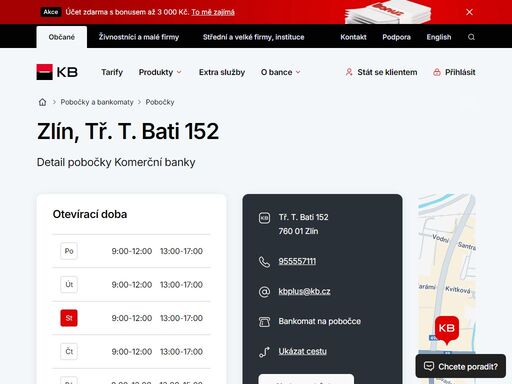Open the Tarify menu item
The width and height of the screenshot is (512, 384).
pyautogui.click(x=112, y=72)
